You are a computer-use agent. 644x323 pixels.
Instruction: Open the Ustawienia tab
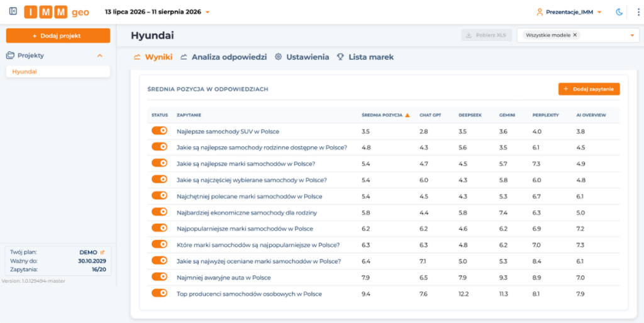[x=302, y=57]
